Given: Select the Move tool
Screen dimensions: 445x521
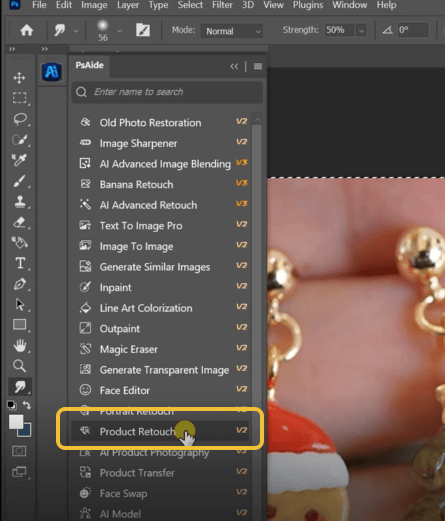Looking at the screenshot, I should pos(19,78).
